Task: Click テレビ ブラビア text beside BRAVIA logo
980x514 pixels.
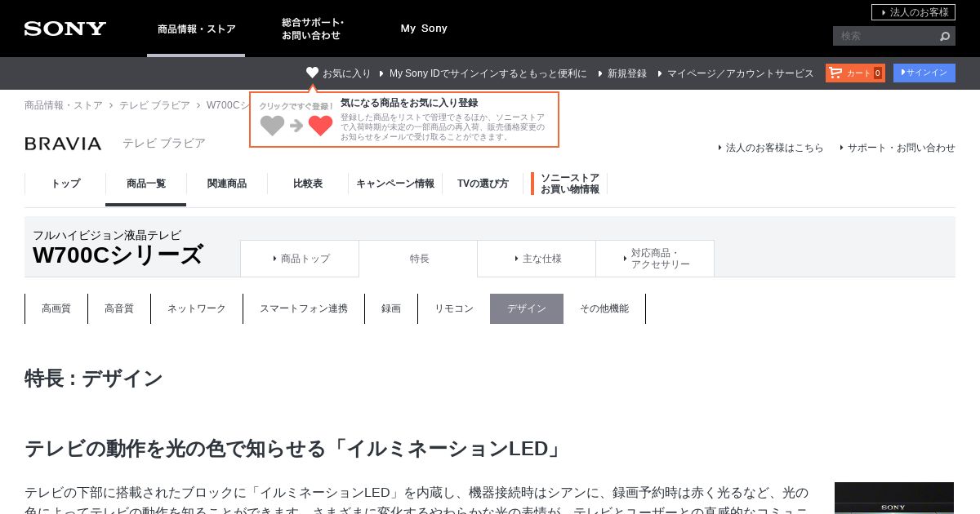Action: [x=164, y=143]
